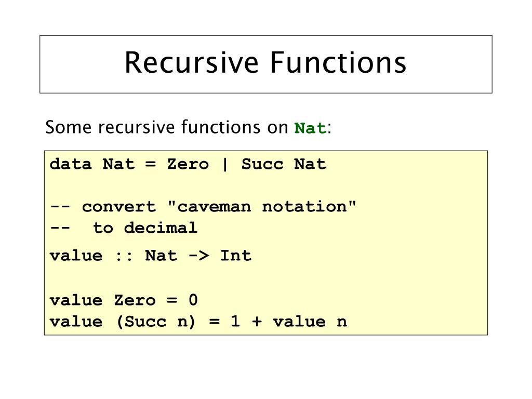Click the (Succ n) pattern

(156, 321)
